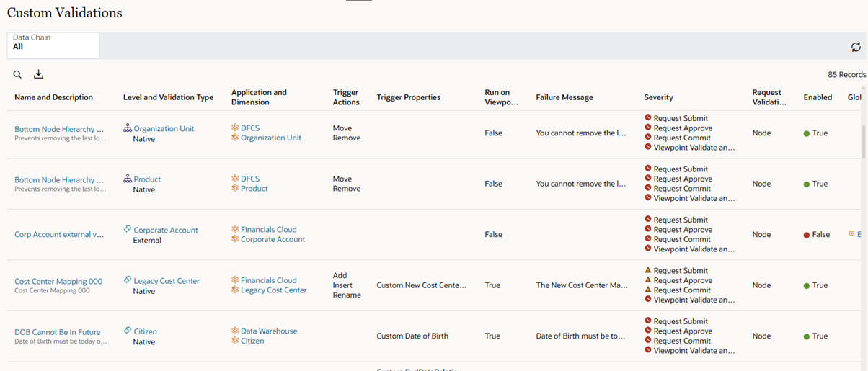Viewport: 868px width, 371px height.
Task: Select the Enabled column header
Action: pos(818,97)
